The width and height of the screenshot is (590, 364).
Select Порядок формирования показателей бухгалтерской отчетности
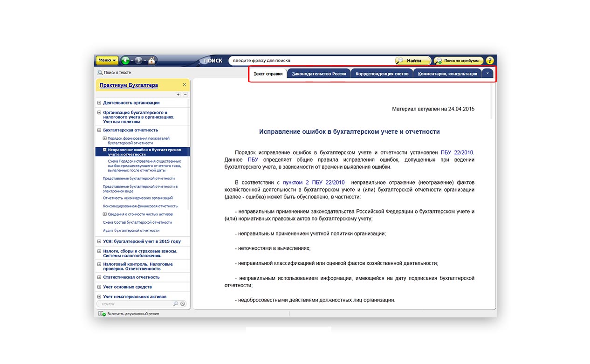pyautogui.click(x=139, y=141)
